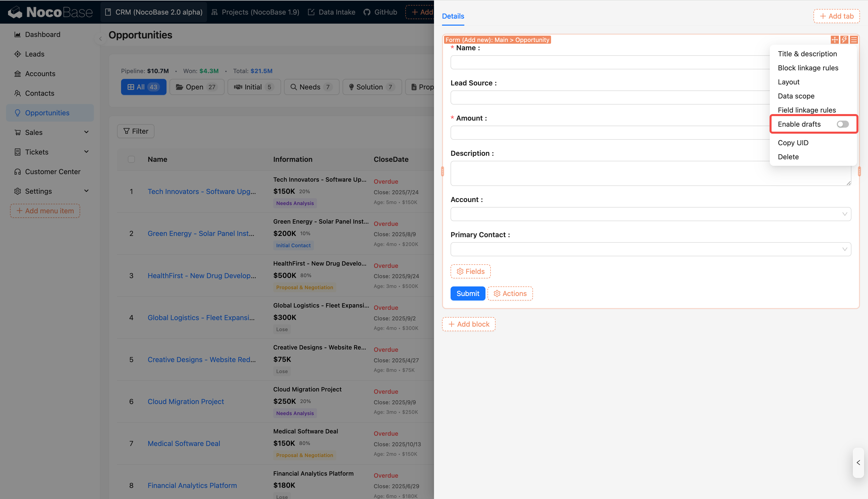Expand the Tickets sidebar submenu
Image resolution: width=868 pixels, height=499 pixels.
click(86, 152)
